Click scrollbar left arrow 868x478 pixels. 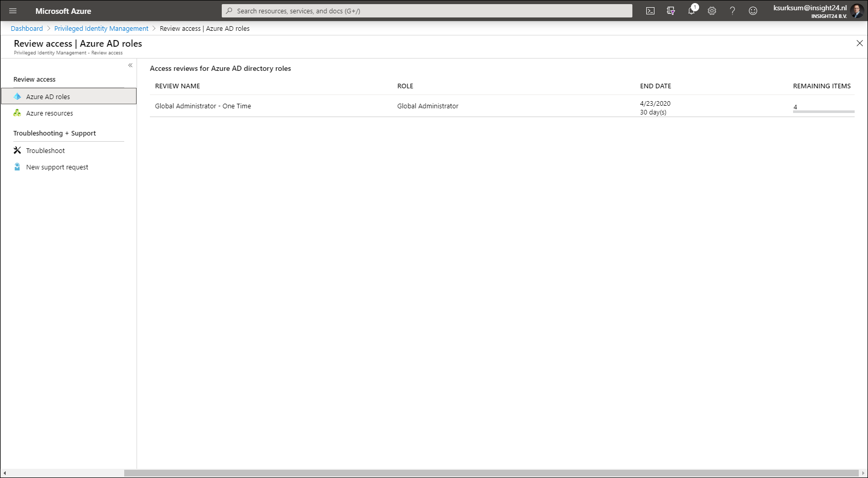[x=5, y=473]
